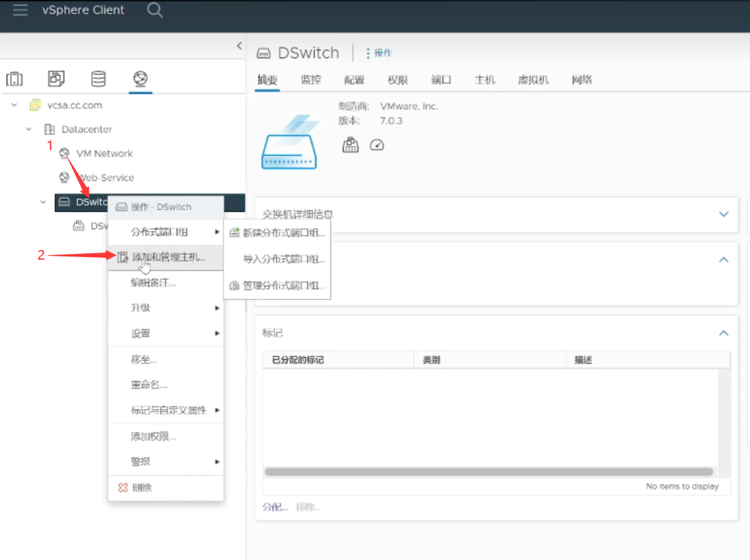750x560 pixels.
Task: Open the 网络 networks tab
Action: [582, 80]
